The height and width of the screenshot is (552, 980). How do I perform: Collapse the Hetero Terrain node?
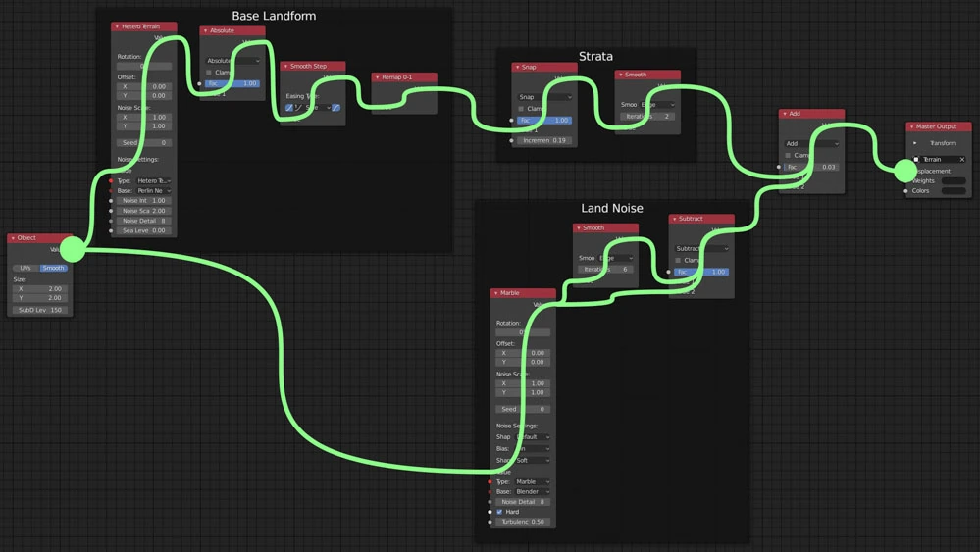117,26
